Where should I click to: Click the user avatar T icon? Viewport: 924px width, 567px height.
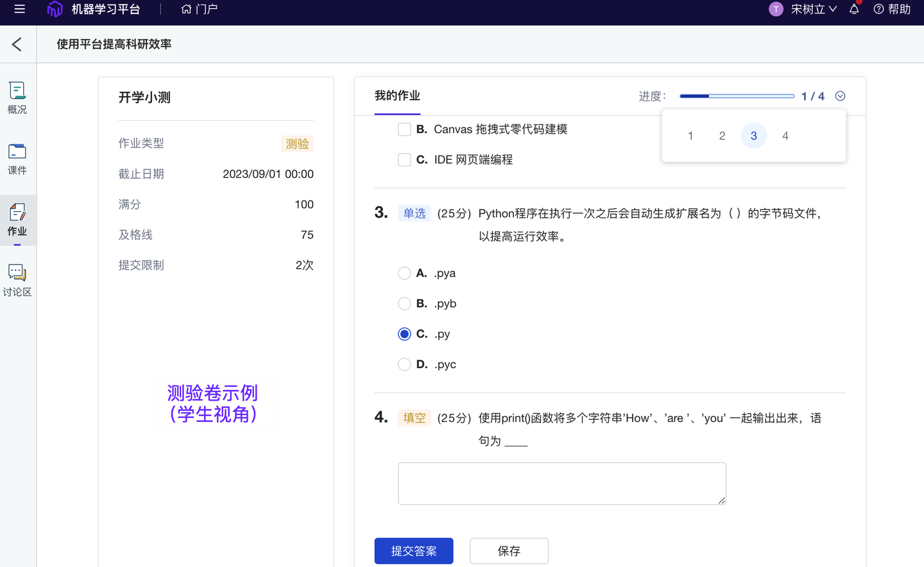pos(776,9)
